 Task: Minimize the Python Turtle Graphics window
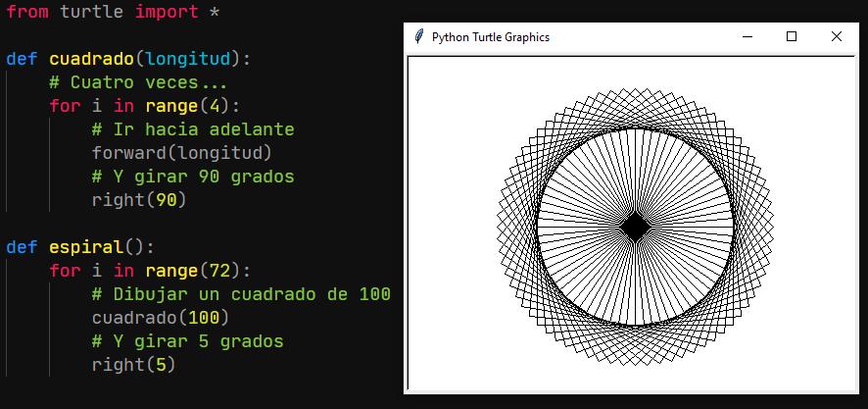tap(747, 36)
